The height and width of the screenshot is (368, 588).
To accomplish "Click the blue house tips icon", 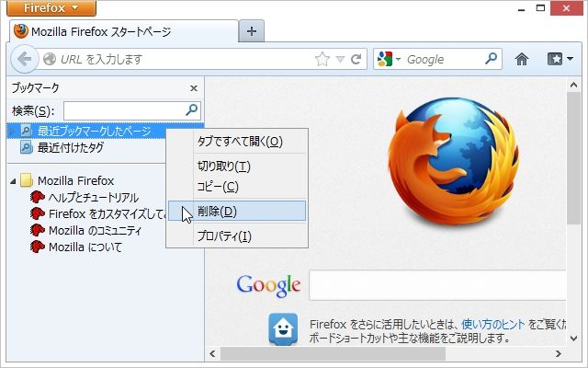I will [x=283, y=329].
